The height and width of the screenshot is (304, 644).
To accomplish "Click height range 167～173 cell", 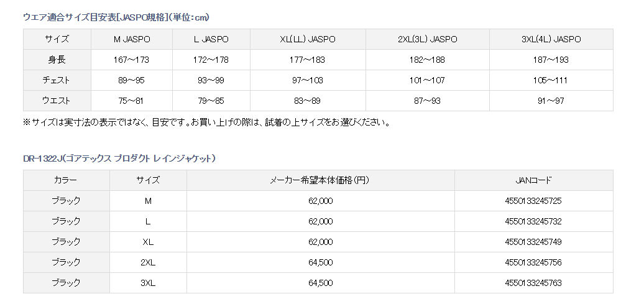I will point(132,60).
